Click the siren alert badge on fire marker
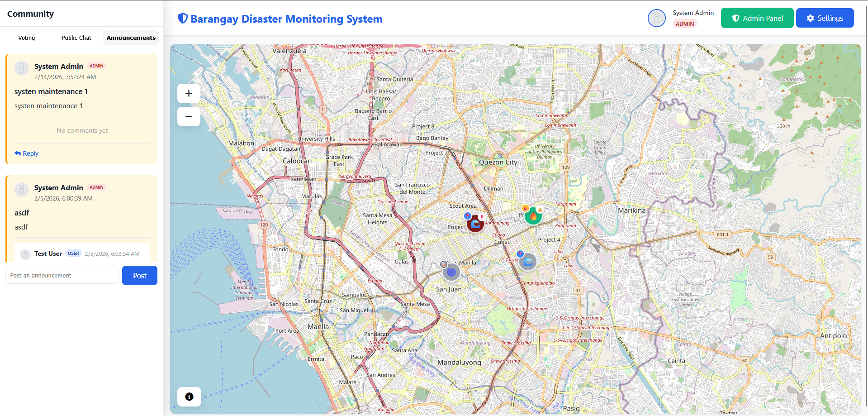The image size is (868, 416). pyautogui.click(x=525, y=208)
